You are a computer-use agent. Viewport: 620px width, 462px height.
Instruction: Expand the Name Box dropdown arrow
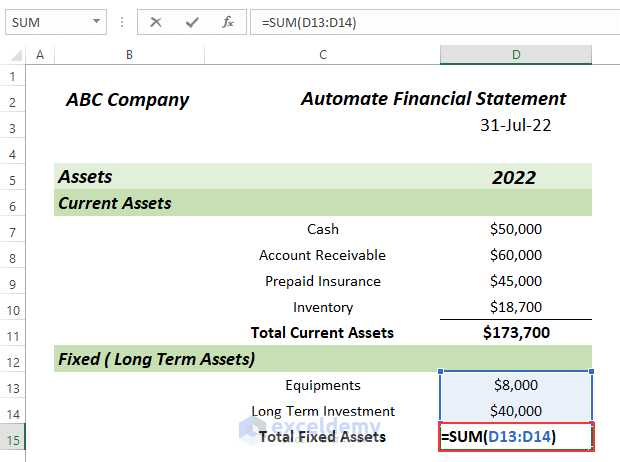point(95,21)
